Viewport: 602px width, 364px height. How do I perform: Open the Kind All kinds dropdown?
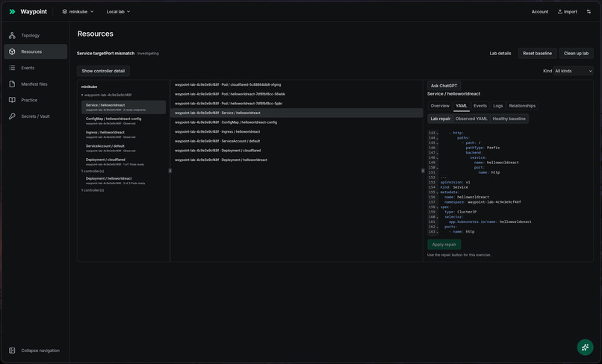[573, 71]
